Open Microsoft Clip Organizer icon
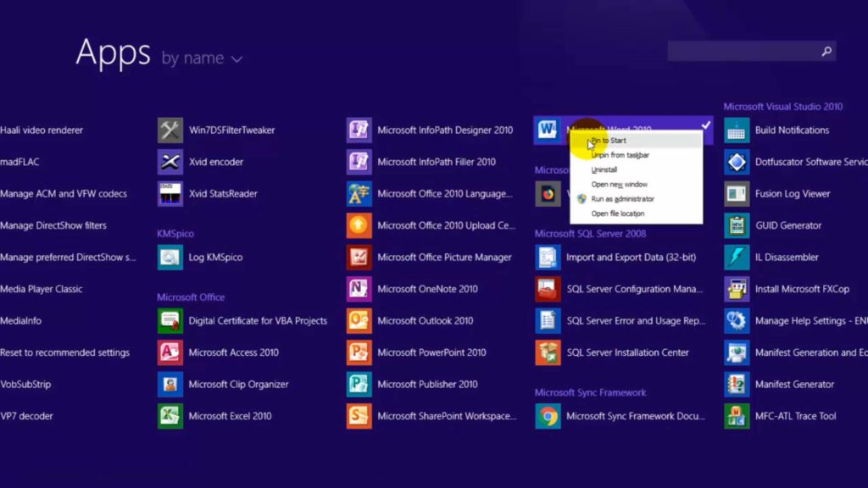Image resolution: width=868 pixels, height=488 pixels. coord(170,385)
